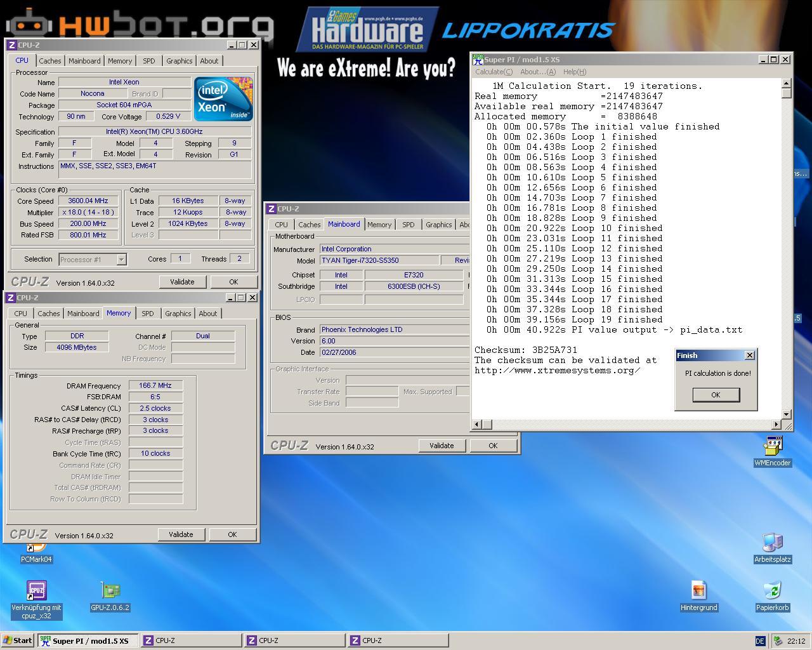Screen dimensions: 812x650
Task: Click Super PI scroll down arrow
Action: (x=787, y=414)
